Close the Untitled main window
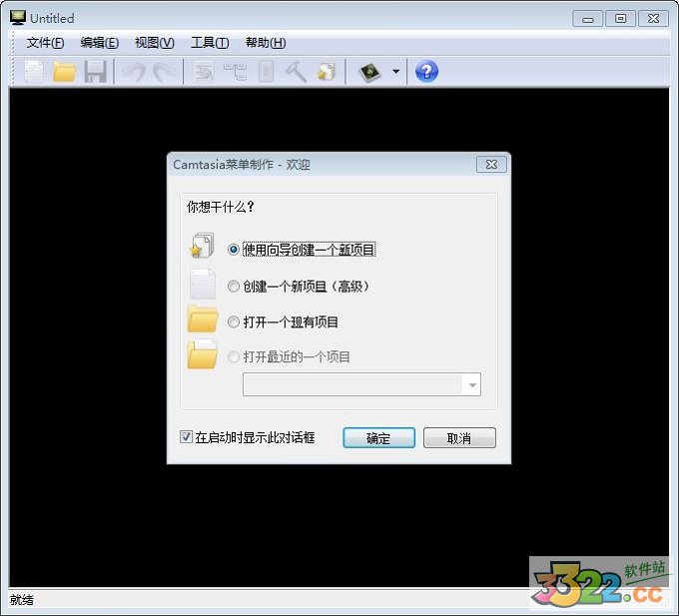The height and width of the screenshot is (616, 679). coord(653,19)
